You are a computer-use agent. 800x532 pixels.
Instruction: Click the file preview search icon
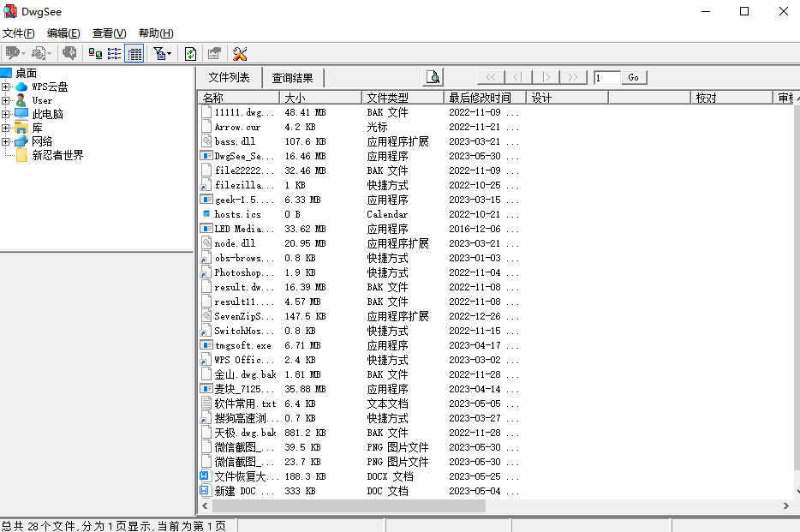pos(433,77)
